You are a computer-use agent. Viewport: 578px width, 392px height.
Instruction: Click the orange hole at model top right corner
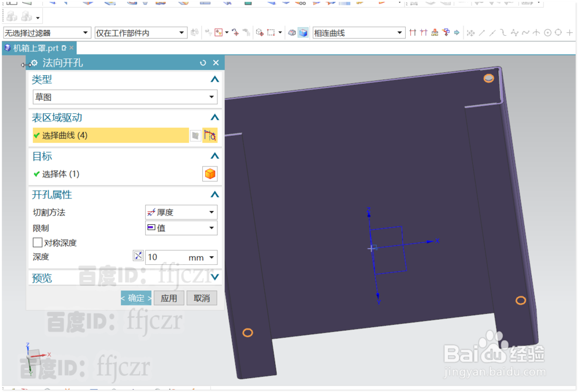pos(489,78)
